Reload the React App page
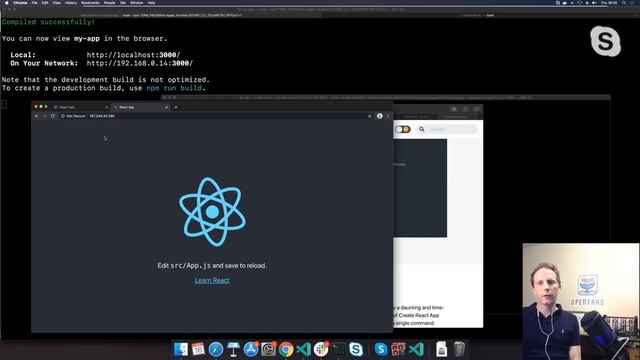The width and height of the screenshot is (640, 360). point(53,116)
